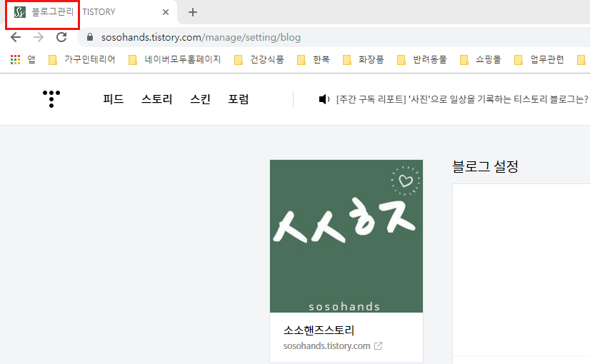Open the 화장품 bookmark folder

[x=364, y=59]
